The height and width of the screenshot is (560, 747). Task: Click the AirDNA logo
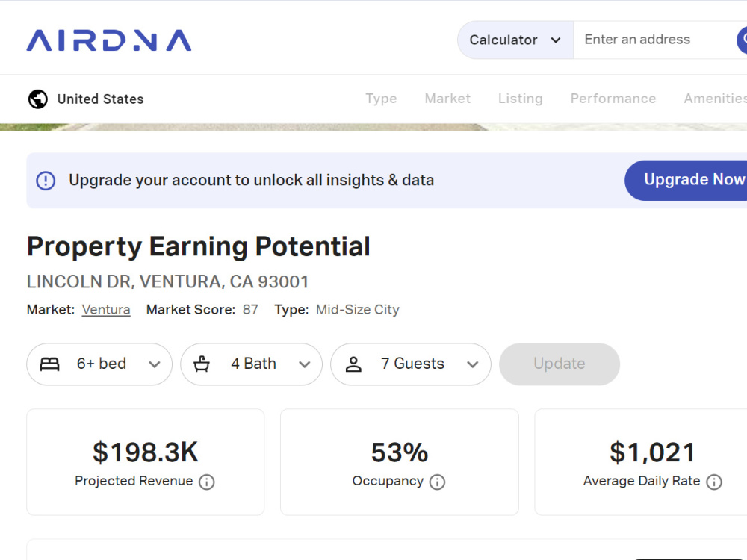tap(109, 40)
